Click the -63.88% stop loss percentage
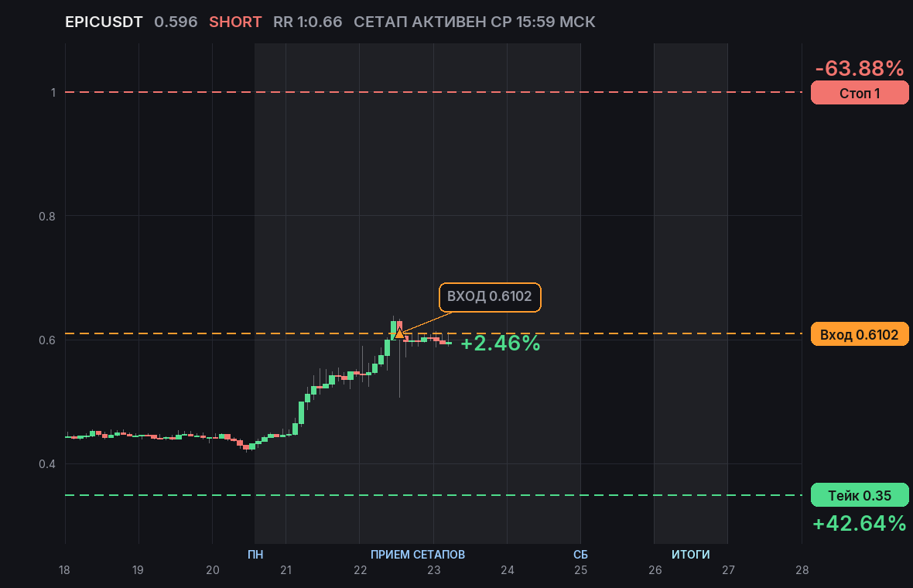Viewport: 913px width, 588px height. pyautogui.click(x=860, y=69)
